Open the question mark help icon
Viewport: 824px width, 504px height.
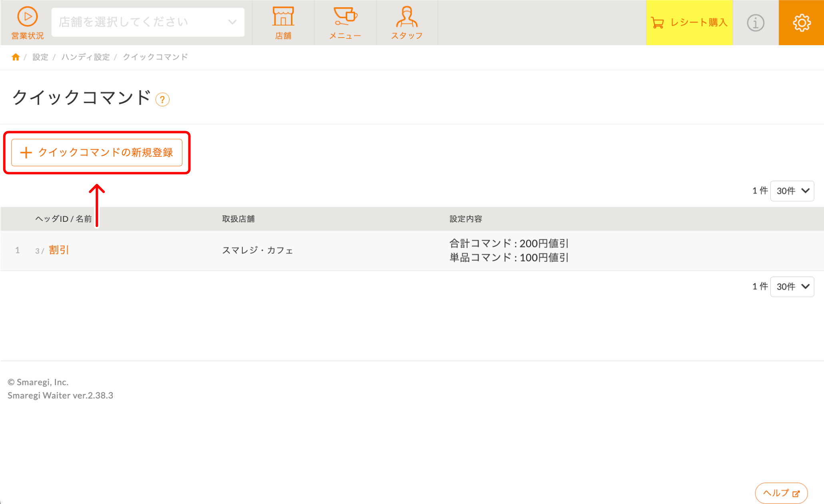tap(162, 100)
